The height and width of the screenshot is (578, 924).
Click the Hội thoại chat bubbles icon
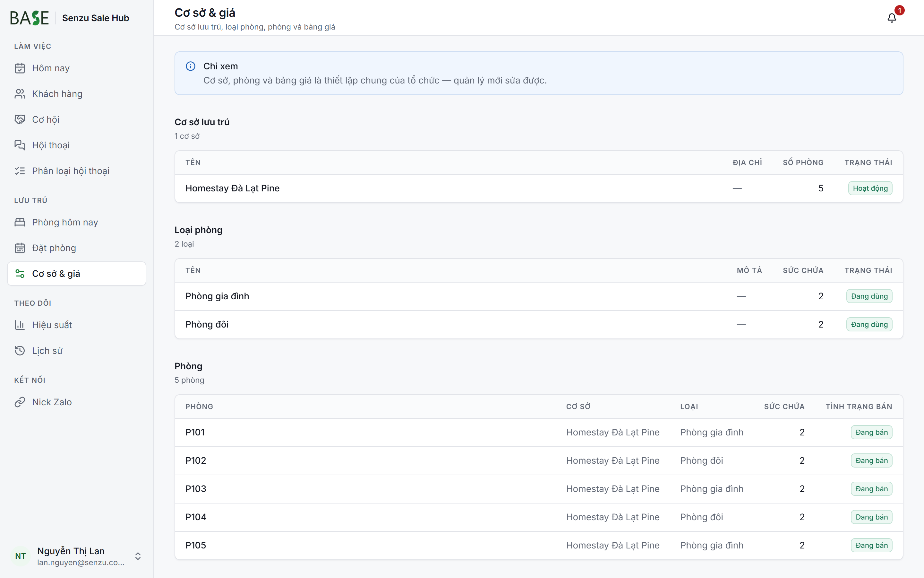[20, 145]
